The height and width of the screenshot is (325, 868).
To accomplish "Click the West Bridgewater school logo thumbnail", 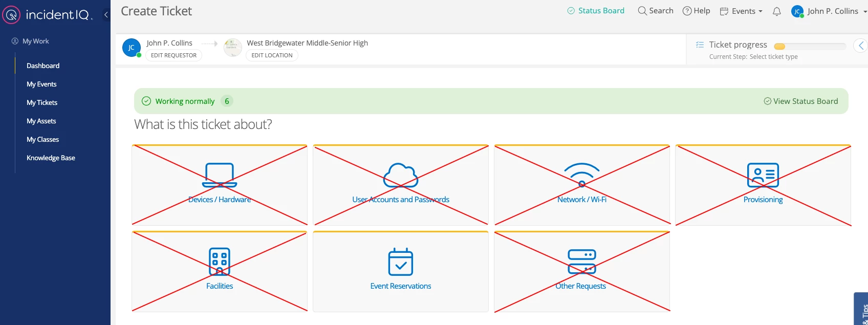I will [233, 47].
